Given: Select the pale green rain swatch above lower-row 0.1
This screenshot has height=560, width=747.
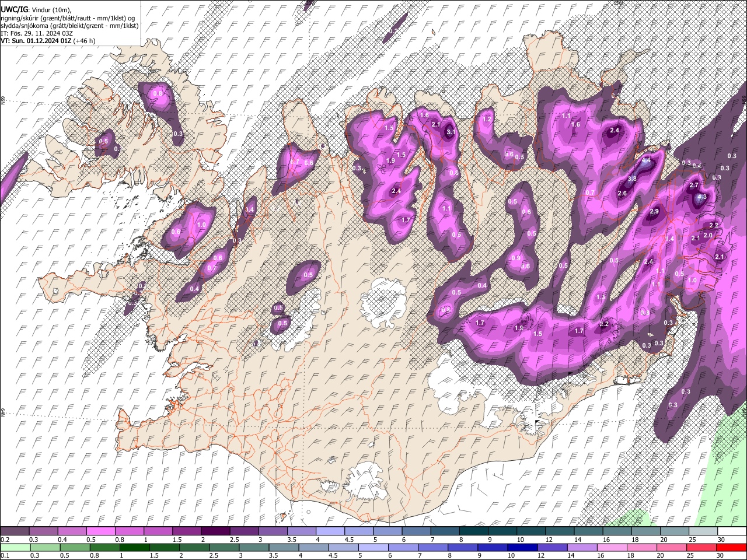Looking at the screenshot, I should click(x=15, y=548).
